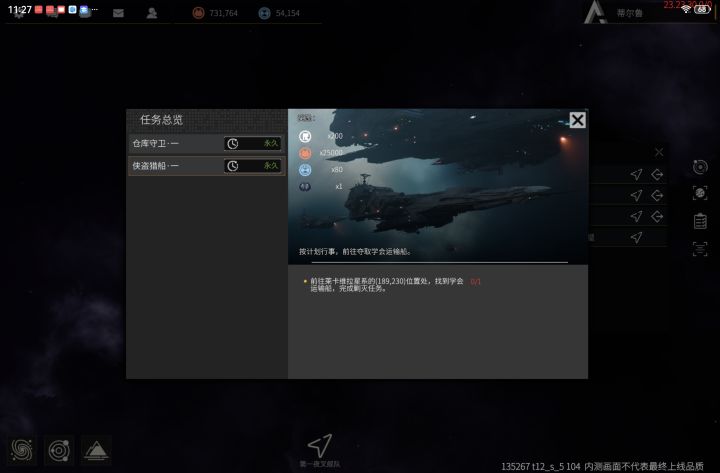Click the x200 reward item icon
The width and height of the screenshot is (720, 473).
305,136
